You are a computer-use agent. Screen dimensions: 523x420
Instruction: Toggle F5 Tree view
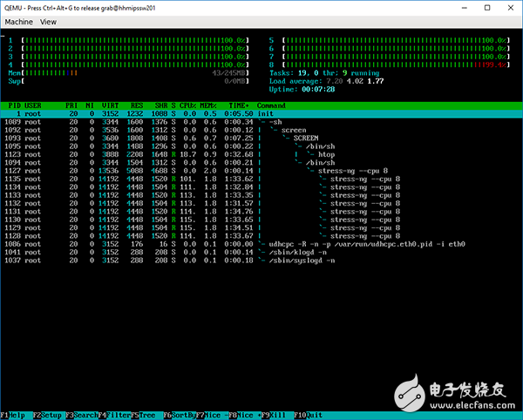149,416
